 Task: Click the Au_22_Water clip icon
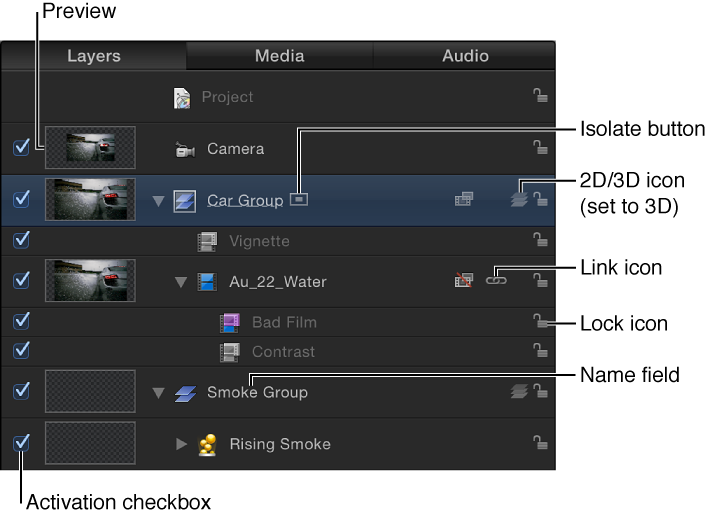[x=207, y=282]
